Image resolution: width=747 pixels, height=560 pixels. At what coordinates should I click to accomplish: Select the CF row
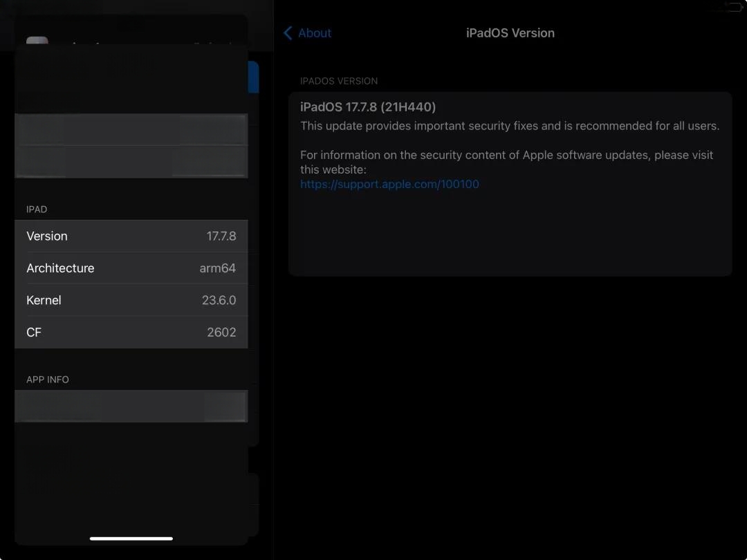click(131, 332)
